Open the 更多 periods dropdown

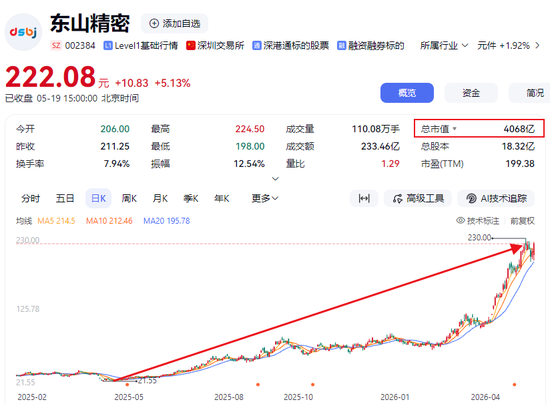tap(265, 198)
